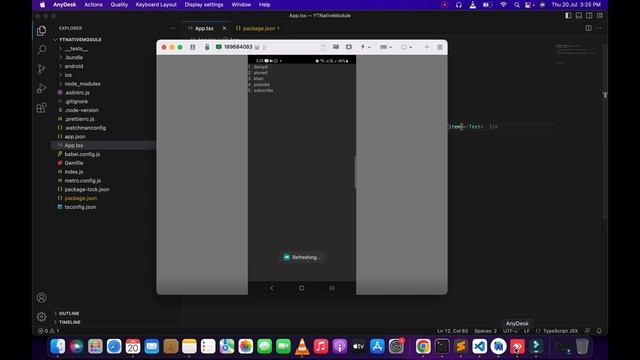Open .gitignore in the explorer
Screen dimensions: 640x360
pos(76,101)
